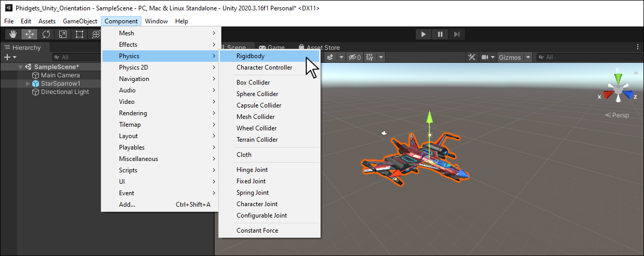Choose Box Collider from the submenu
The width and height of the screenshot is (644, 256).
tap(269, 83)
